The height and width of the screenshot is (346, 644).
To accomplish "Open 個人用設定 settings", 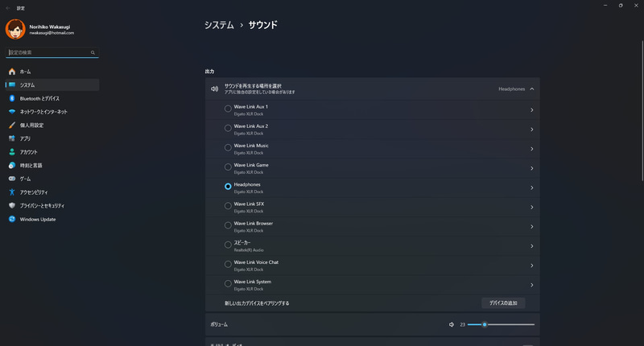I will pyautogui.click(x=52, y=126).
